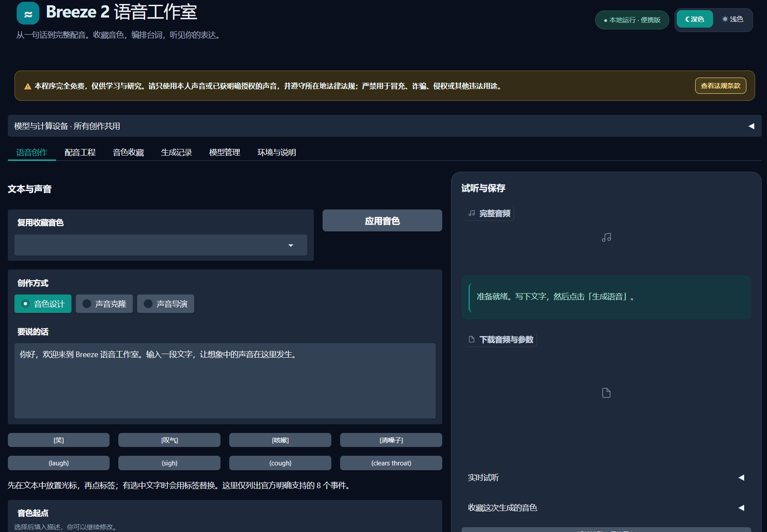This screenshot has height=532, width=767.
Task: Open 查看法规条款 terms button
Action: pos(721,86)
